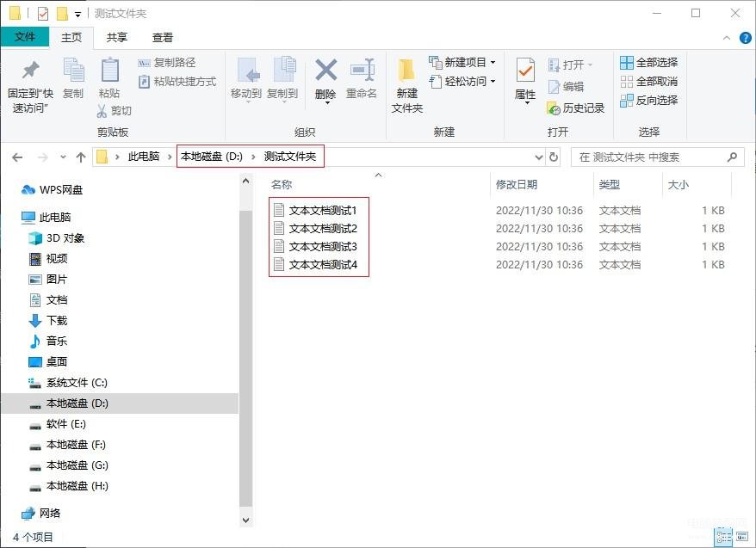Select file 文本文档测试2

pos(315,228)
